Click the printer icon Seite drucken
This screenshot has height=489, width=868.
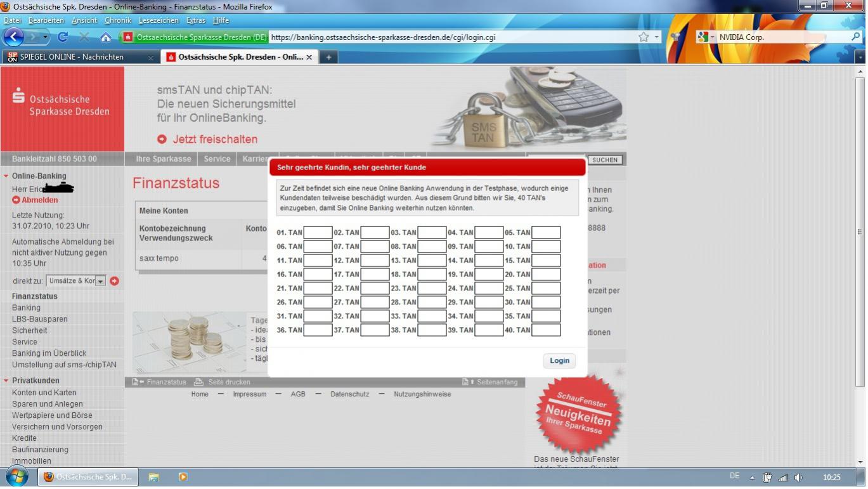[198, 382]
